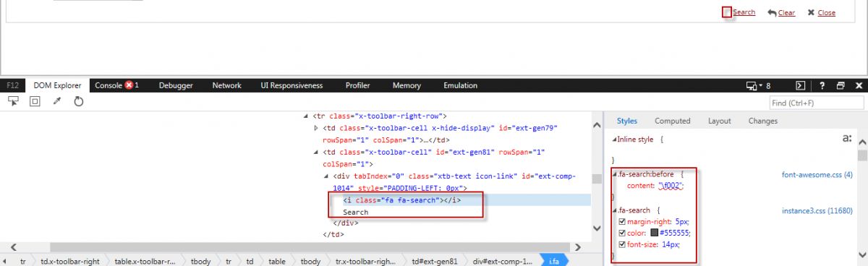Switch to the Emulation tab
The width and height of the screenshot is (868, 266).
pos(460,85)
